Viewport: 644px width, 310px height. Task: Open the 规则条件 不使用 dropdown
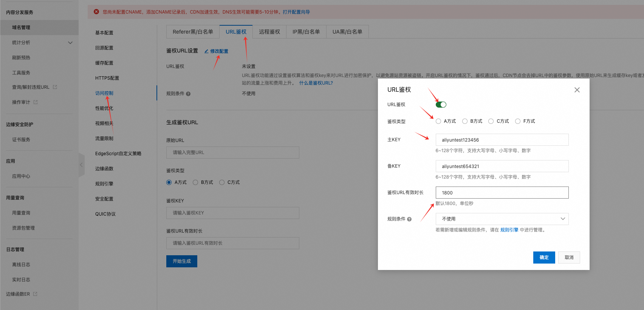[502, 219]
